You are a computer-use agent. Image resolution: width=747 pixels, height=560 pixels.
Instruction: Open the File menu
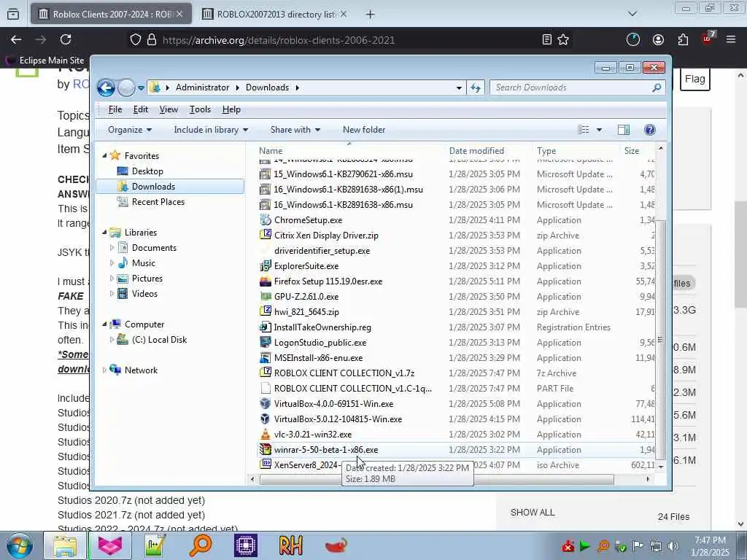(115, 109)
